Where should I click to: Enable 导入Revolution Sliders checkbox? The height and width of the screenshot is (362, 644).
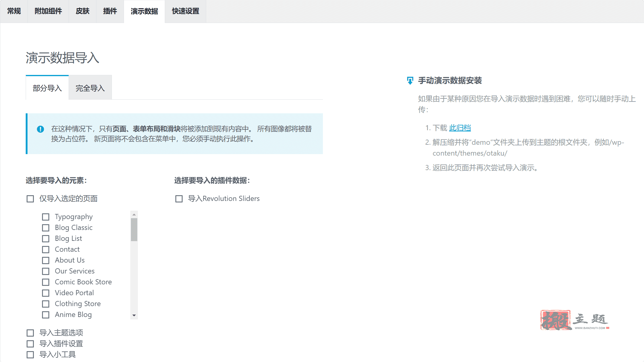179,199
